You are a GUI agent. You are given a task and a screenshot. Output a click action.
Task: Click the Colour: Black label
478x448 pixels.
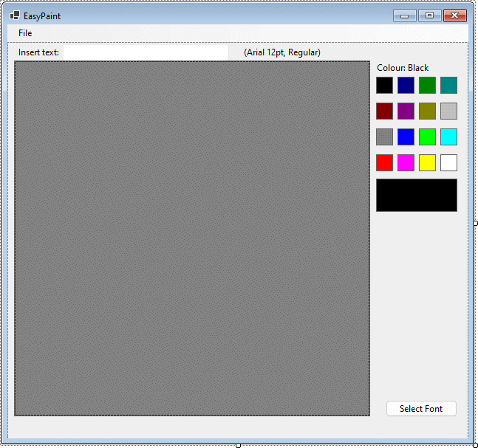coord(403,68)
